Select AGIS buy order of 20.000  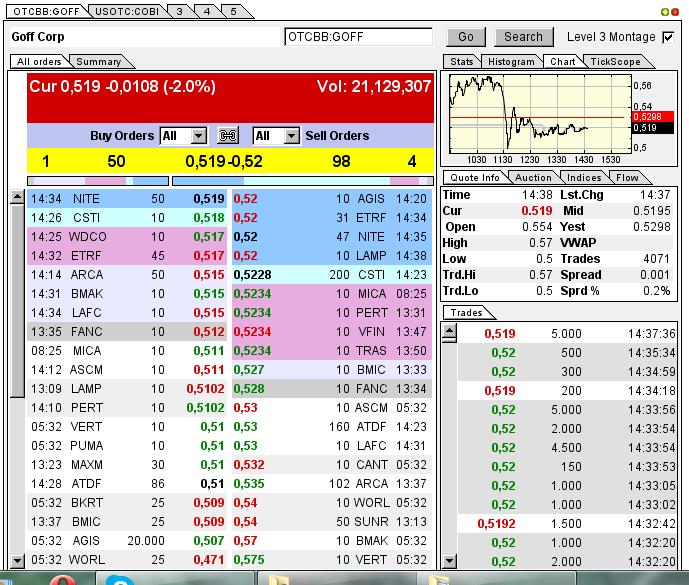coord(127,541)
